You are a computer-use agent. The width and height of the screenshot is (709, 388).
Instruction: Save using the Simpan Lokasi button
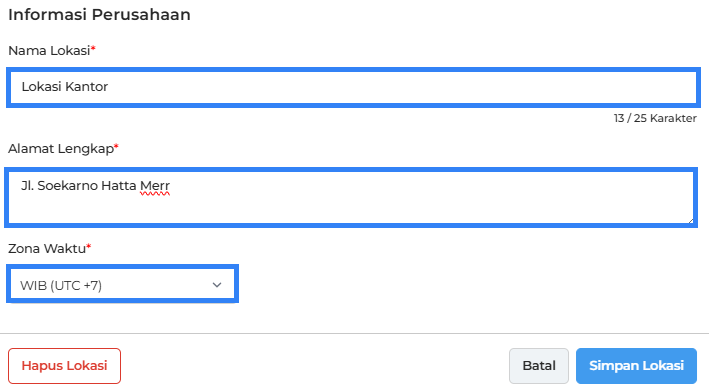pos(636,366)
